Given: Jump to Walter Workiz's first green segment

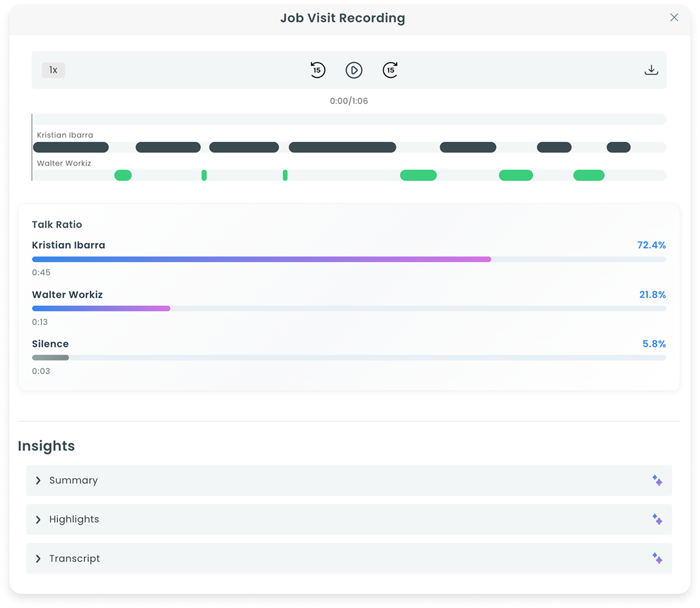Looking at the screenshot, I should (x=123, y=175).
